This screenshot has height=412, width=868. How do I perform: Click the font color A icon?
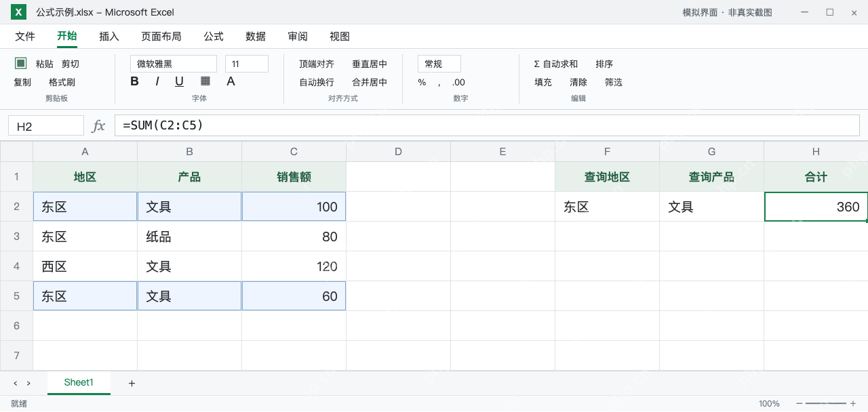[231, 81]
